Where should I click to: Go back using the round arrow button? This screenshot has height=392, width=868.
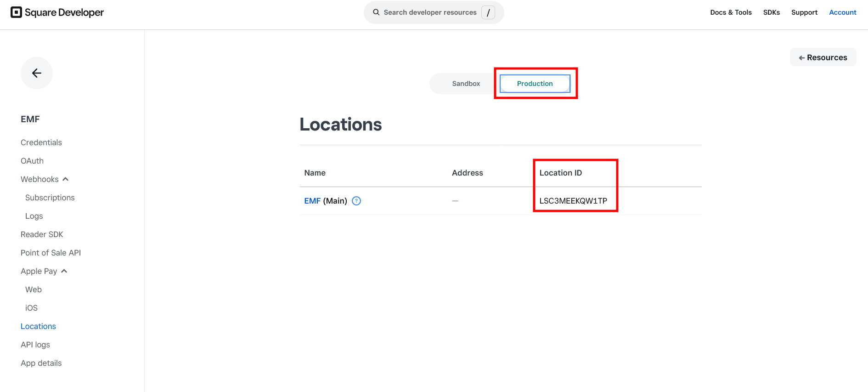[37, 73]
